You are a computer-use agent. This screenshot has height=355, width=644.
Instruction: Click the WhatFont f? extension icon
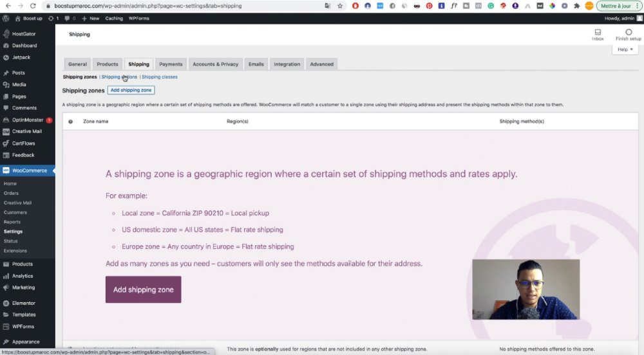[454, 6]
